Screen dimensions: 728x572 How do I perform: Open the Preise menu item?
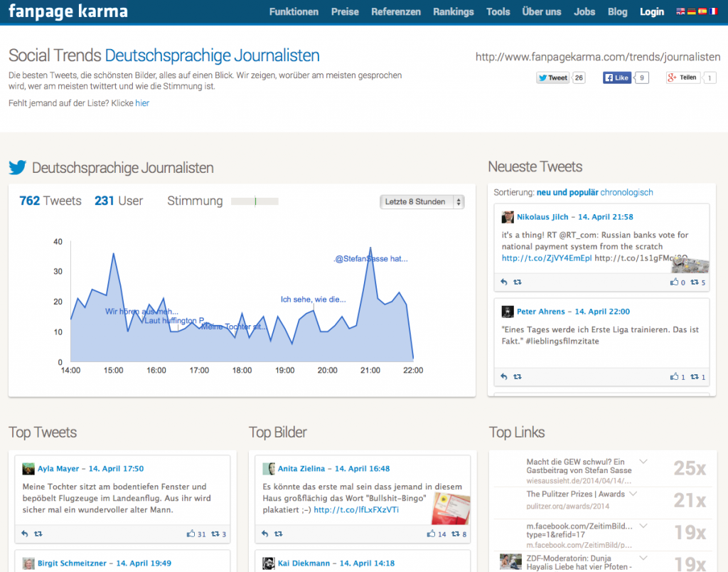[345, 11]
